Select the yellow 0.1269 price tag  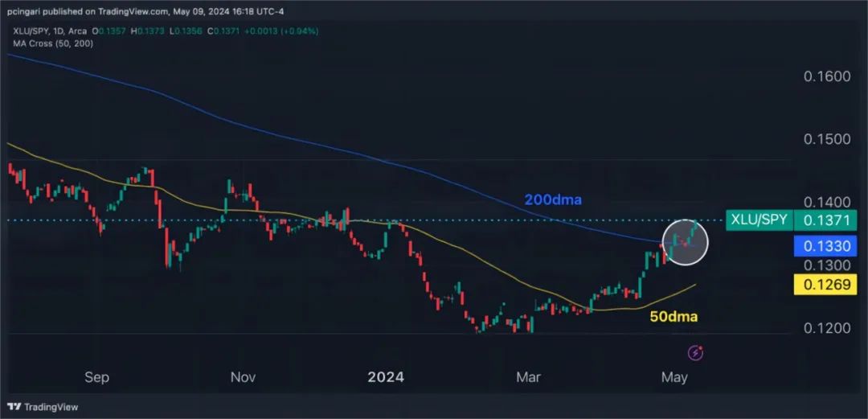pyautogui.click(x=825, y=285)
